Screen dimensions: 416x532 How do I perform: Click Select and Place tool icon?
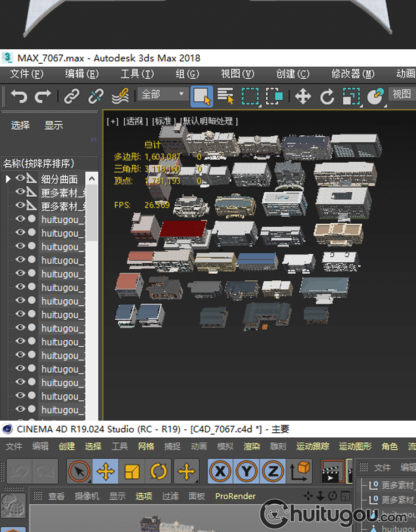(376, 96)
